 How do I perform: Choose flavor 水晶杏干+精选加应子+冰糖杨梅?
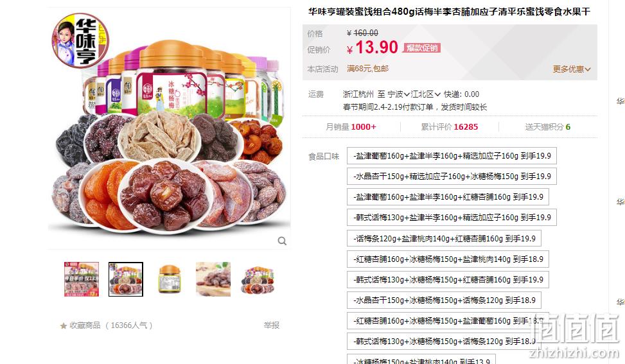[x=452, y=177]
